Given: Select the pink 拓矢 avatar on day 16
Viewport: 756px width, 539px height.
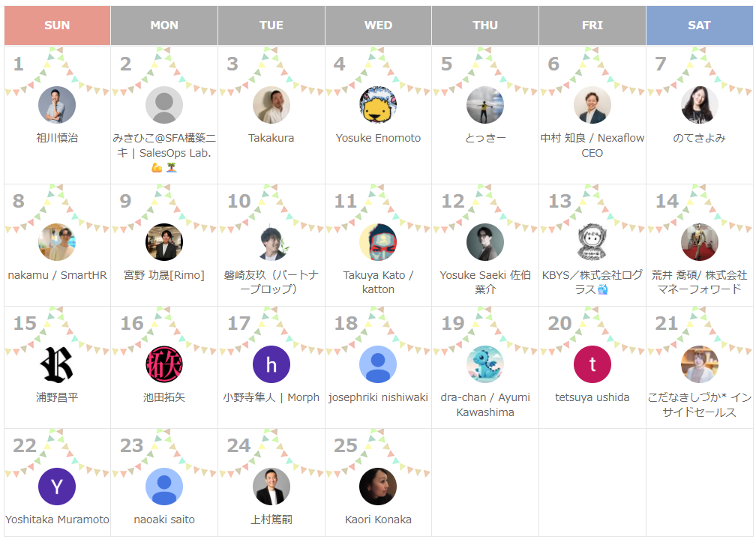Looking at the screenshot, I should click(164, 364).
